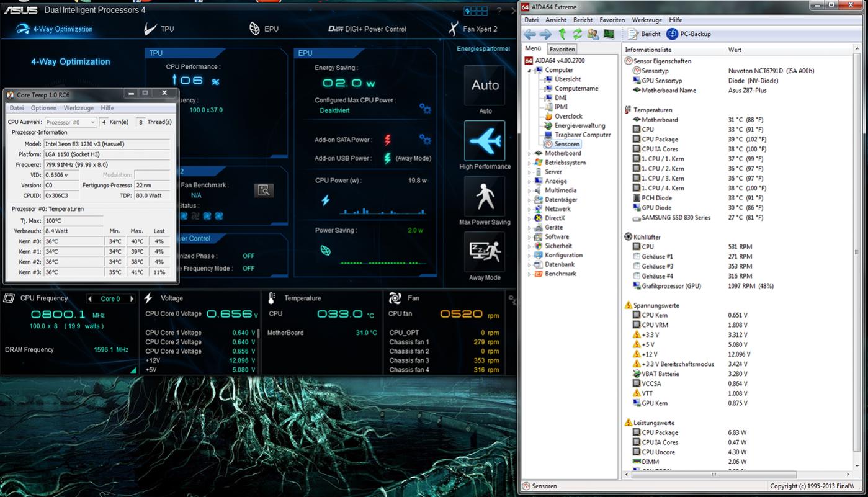Open gear settings beside Configured Max CPU Power
This screenshot has height=497, width=868.
click(425, 109)
